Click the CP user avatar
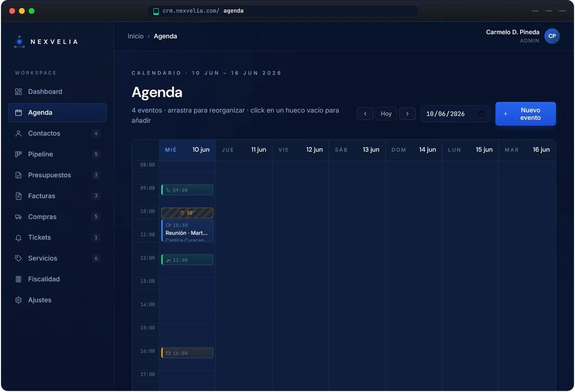 [552, 36]
